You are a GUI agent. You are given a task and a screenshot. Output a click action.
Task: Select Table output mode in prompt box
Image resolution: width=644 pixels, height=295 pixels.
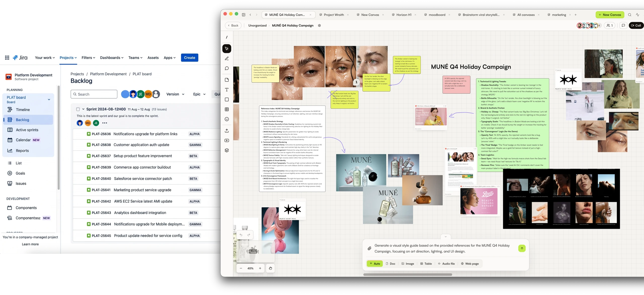pyautogui.click(x=426, y=264)
